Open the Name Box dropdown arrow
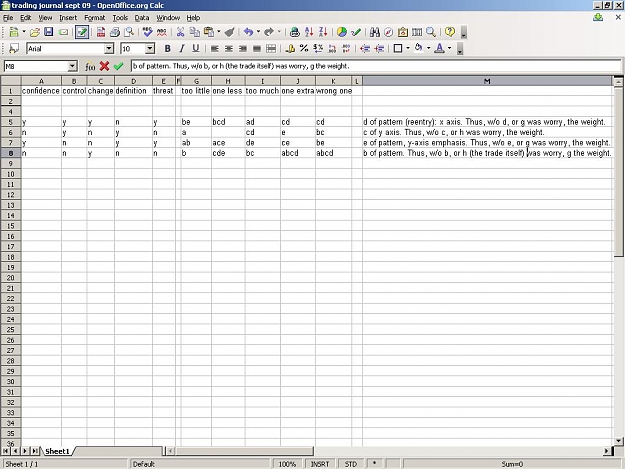Screen dimensions: 625x469 (72, 66)
